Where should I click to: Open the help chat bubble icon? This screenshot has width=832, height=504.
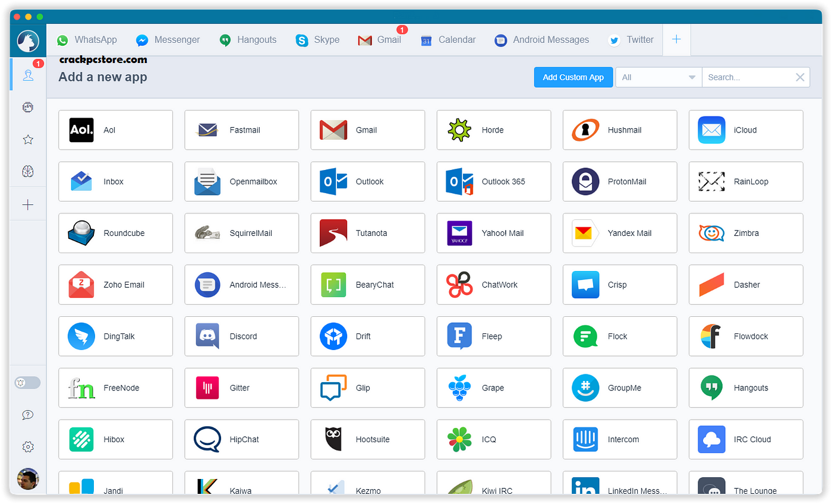(27, 415)
